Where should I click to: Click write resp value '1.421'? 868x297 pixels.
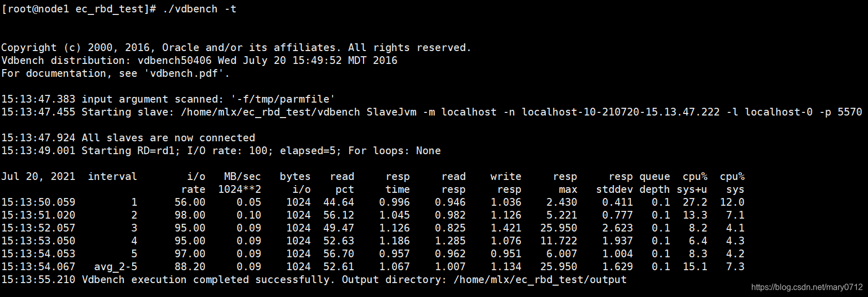coord(506,228)
